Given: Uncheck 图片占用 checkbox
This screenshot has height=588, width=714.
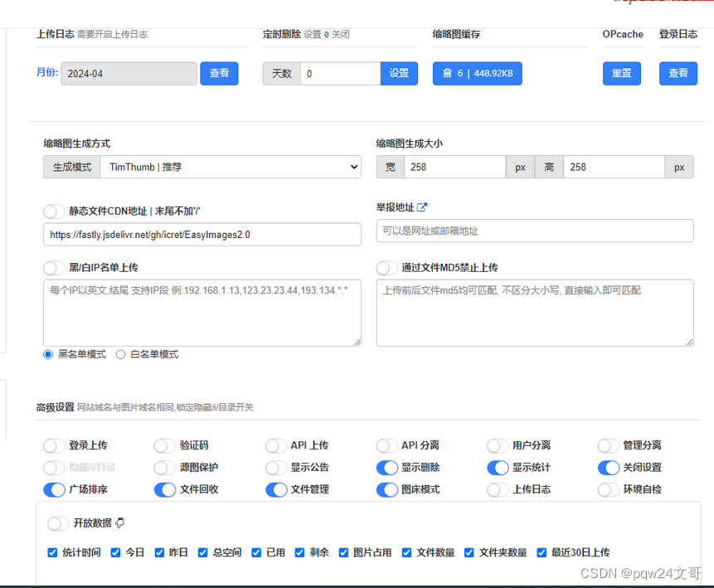Looking at the screenshot, I should (344, 552).
